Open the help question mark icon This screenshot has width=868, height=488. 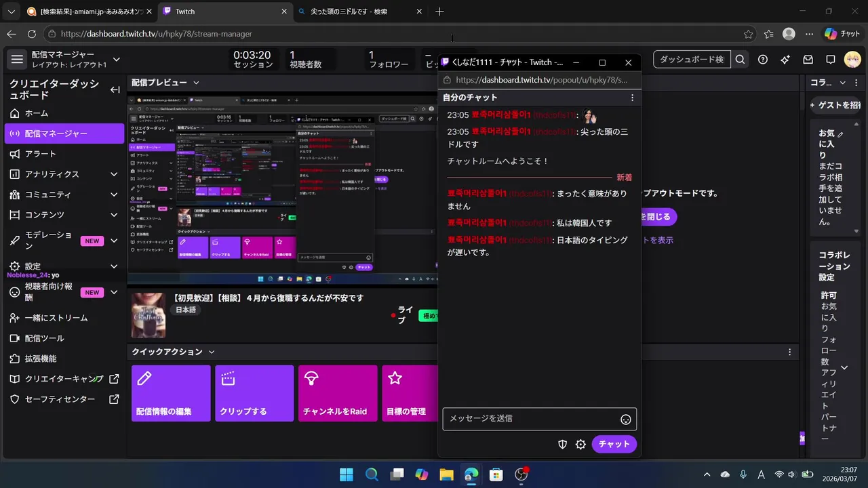[763, 60]
